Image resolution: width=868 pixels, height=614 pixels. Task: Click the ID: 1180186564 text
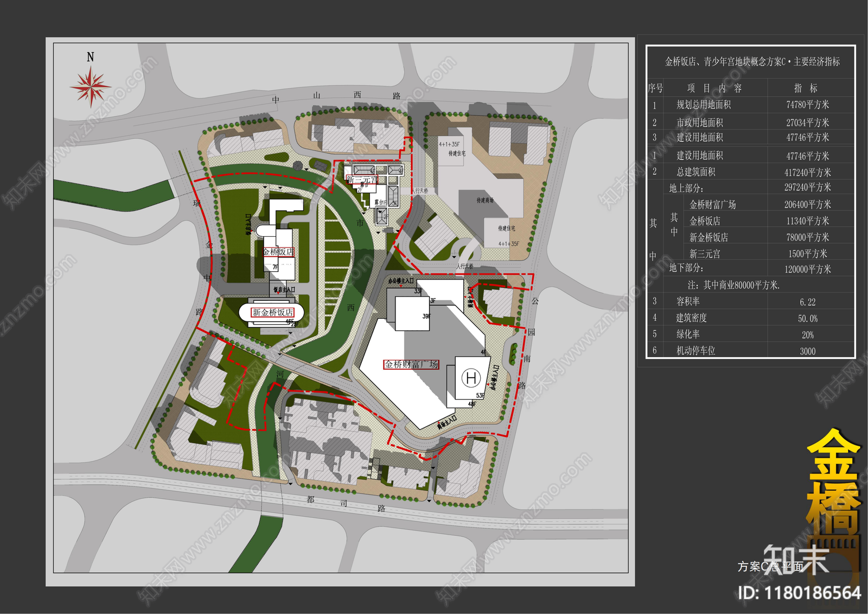point(800,593)
